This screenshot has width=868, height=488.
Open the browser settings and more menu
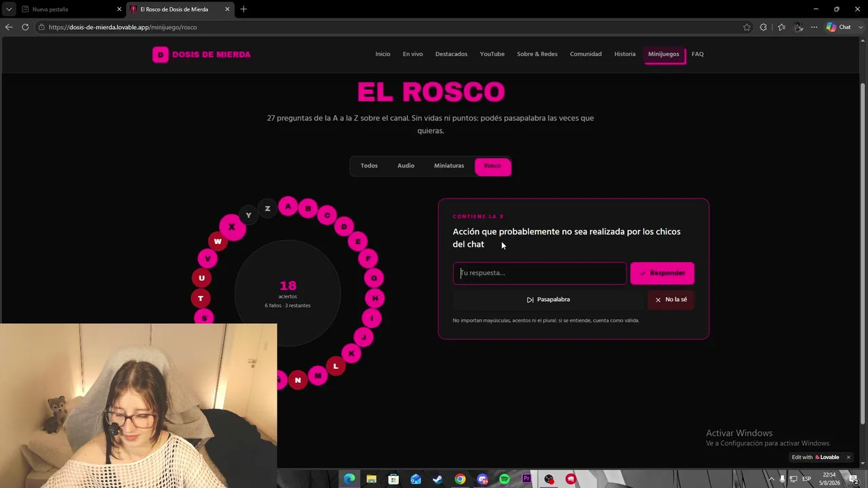tap(814, 27)
